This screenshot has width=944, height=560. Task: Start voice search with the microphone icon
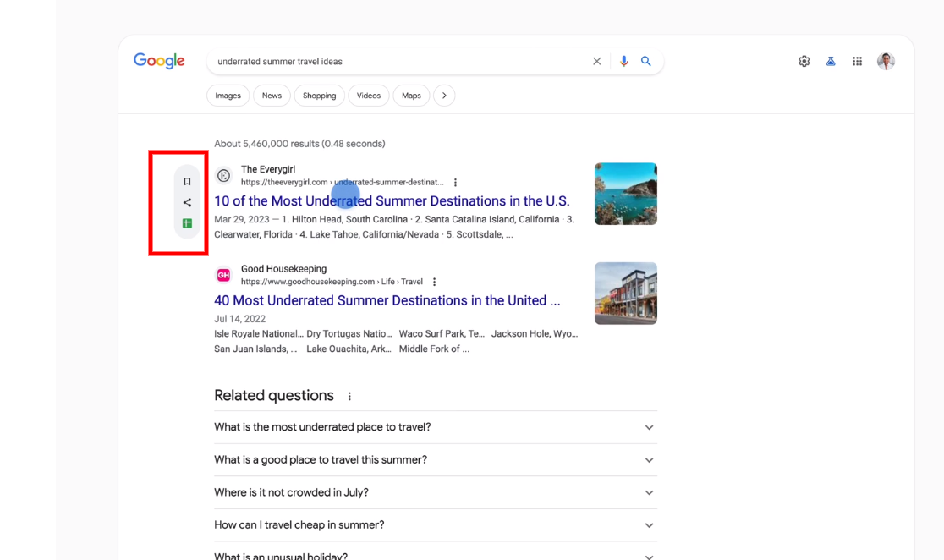point(623,62)
